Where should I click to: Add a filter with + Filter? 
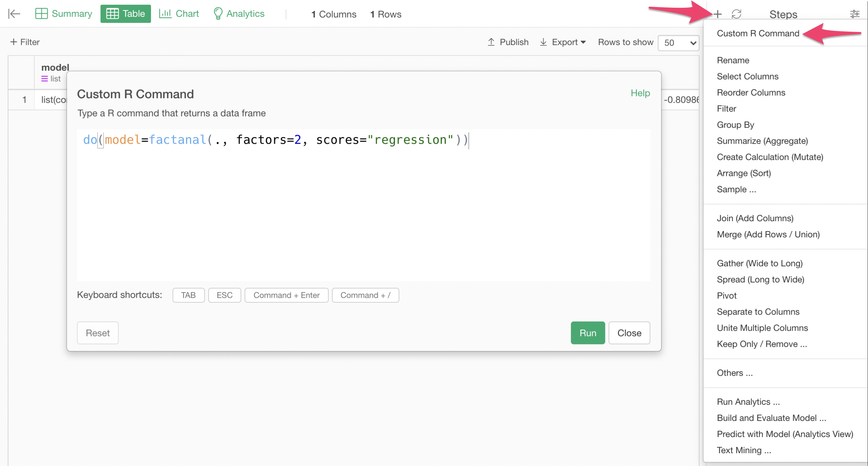(25, 42)
